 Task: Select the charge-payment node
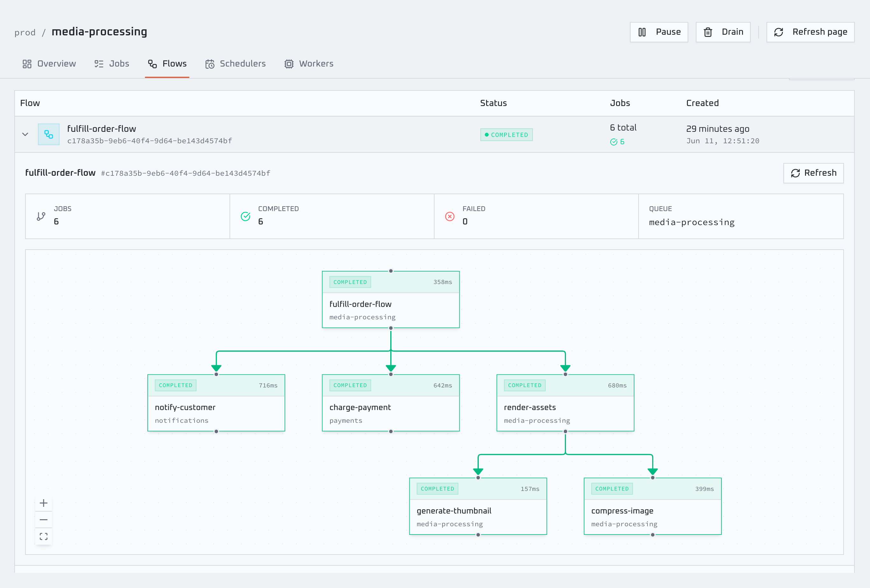click(x=391, y=403)
